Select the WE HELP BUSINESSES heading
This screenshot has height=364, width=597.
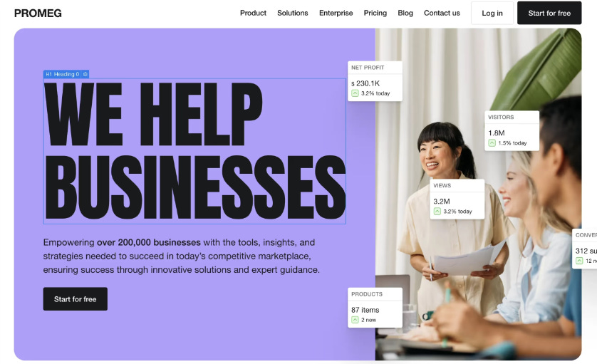tap(194, 151)
